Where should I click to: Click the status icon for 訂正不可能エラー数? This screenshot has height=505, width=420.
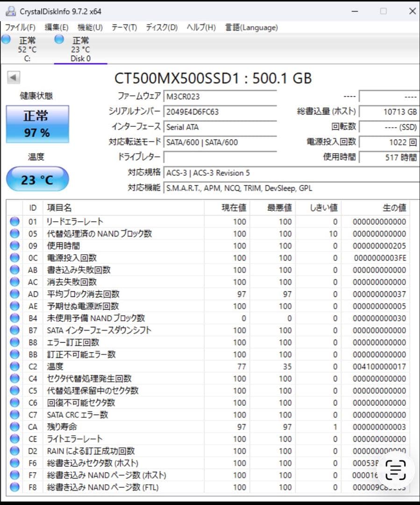pyautogui.click(x=14, y=354)
